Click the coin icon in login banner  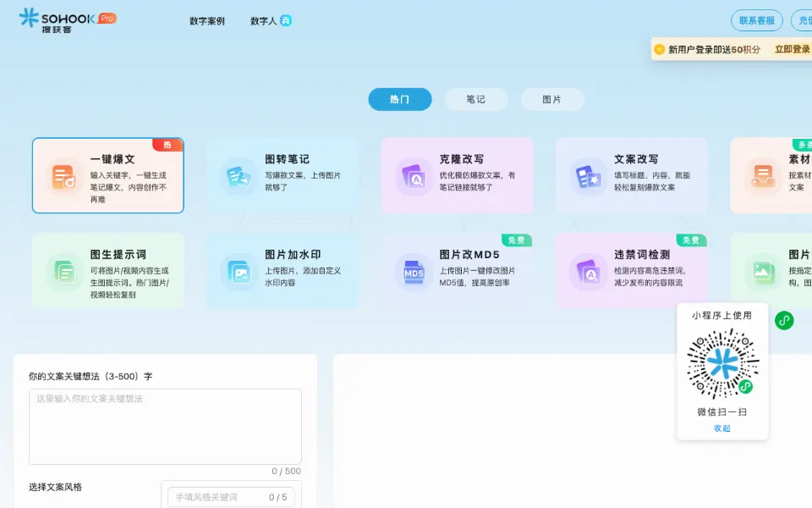coord(659,49)
